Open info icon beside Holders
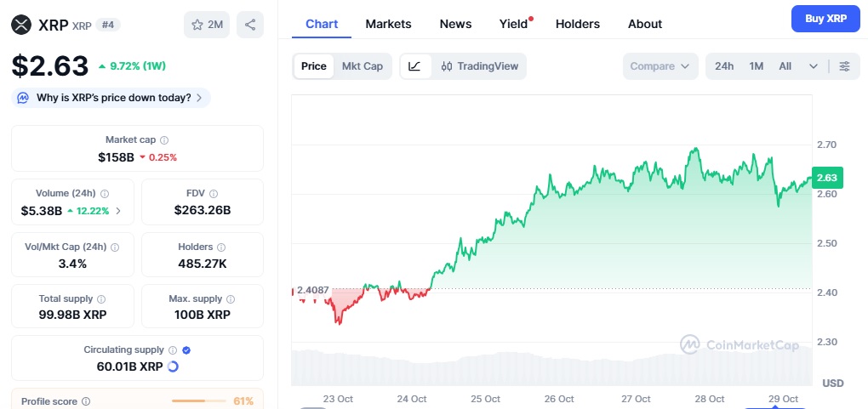 tap(221, 247)
